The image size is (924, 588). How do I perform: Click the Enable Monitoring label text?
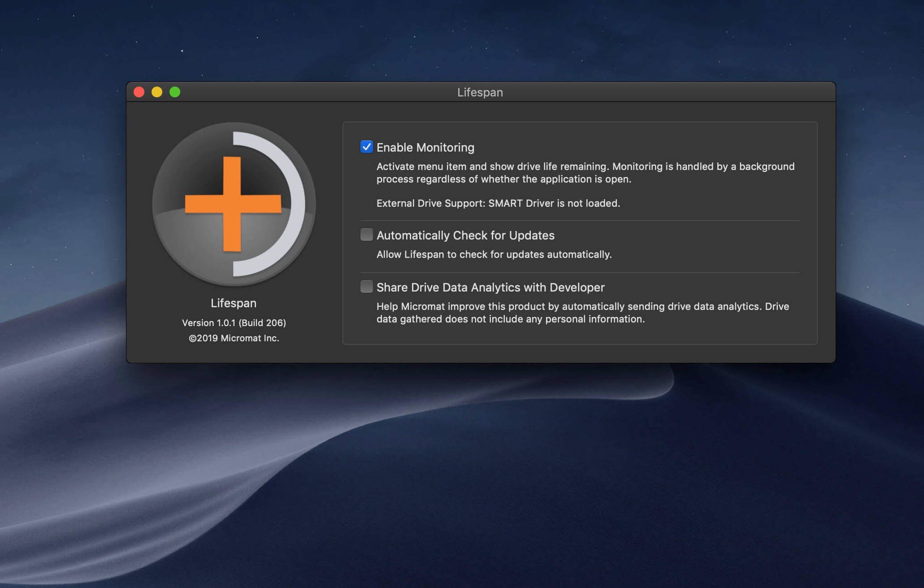click(x=425, y=148)
